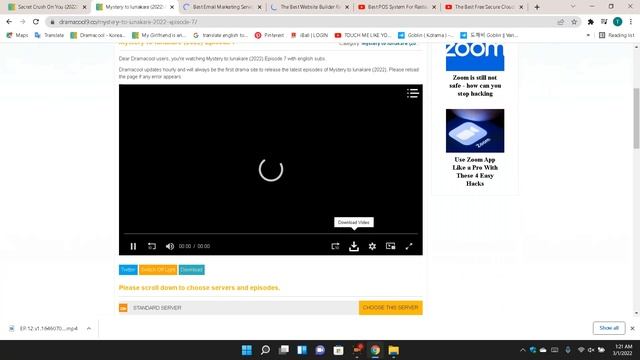Image resolution: width=640 pixels, height=360 pixels.
Task: Open the Maps bookmark
Action: (x=18, y=36)
